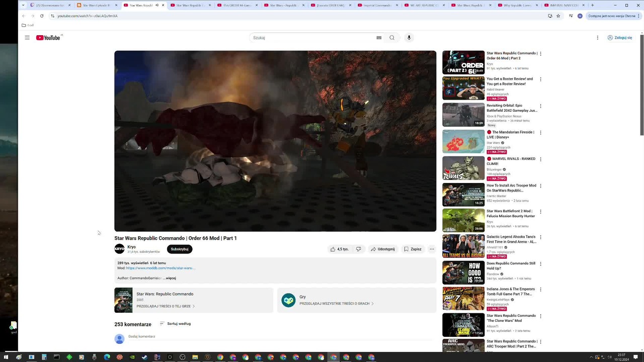The height and width of the screenshot is (362, 644).
Task: Save video using Zapisz button
Action: coord(412,249)
